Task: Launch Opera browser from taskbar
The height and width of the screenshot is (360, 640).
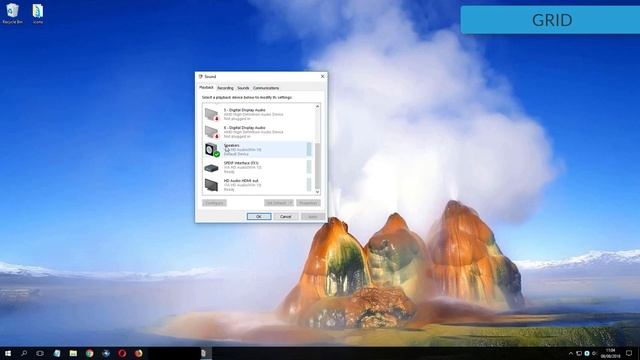Action: [x=122, y=353]
